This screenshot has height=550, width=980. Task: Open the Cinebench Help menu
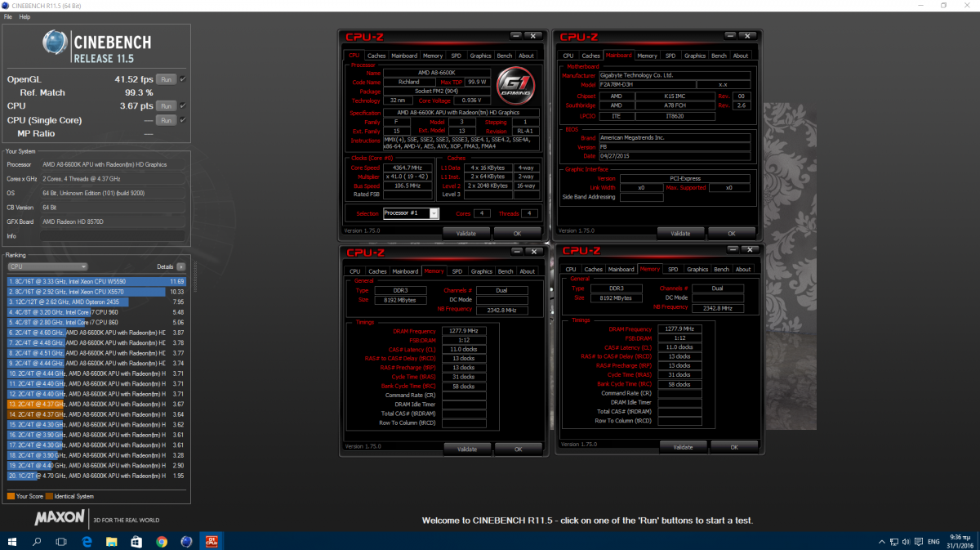coord(24,16)
